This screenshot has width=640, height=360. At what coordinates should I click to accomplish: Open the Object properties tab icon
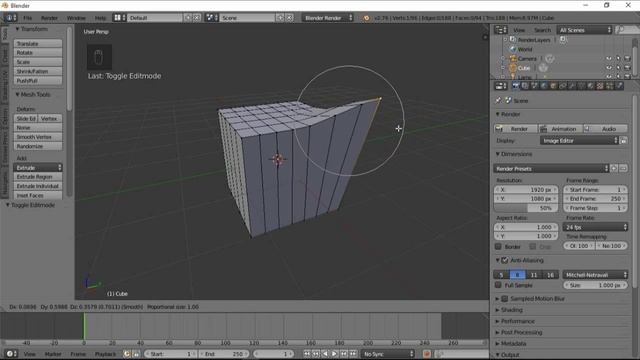point(553,86)
